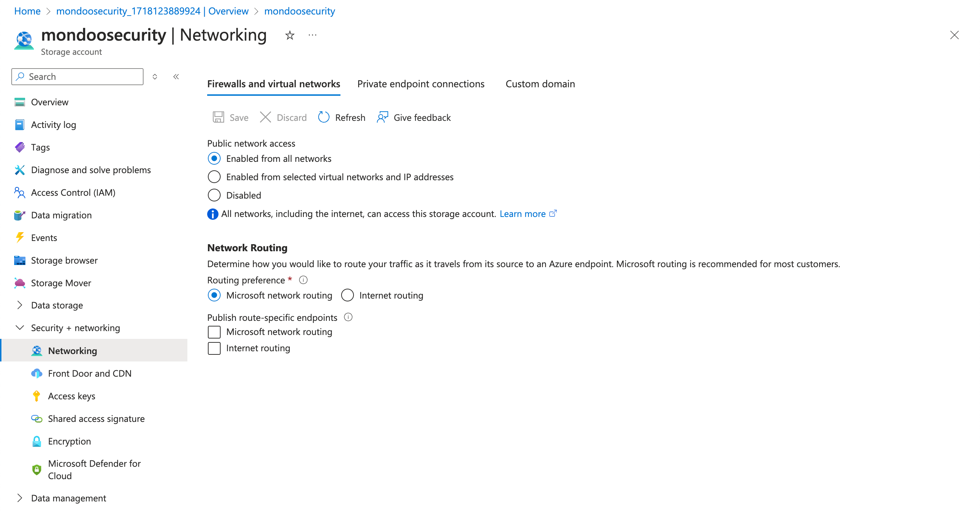Open the Storage browser section
Image resolution: width=980 pixels, height=512 pixels.
pos(64,260)
